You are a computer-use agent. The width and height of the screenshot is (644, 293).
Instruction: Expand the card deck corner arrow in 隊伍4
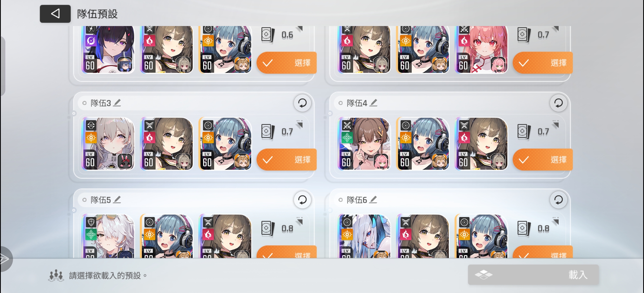[556, 124]
